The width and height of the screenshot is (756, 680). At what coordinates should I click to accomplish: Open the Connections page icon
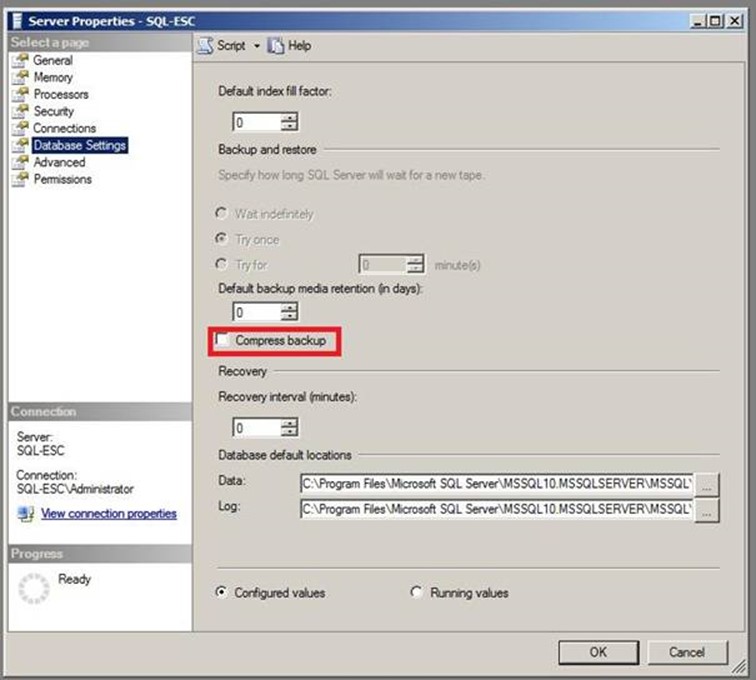coord(19,129)
